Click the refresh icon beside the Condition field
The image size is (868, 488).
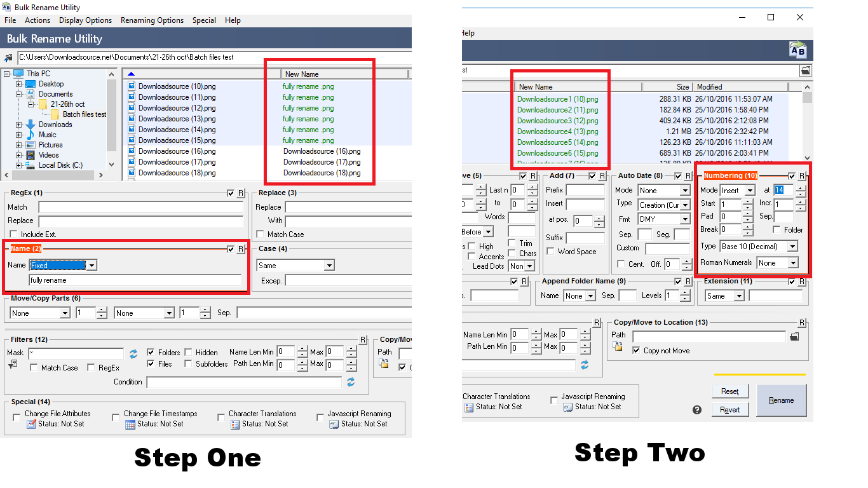click(350, 382)
